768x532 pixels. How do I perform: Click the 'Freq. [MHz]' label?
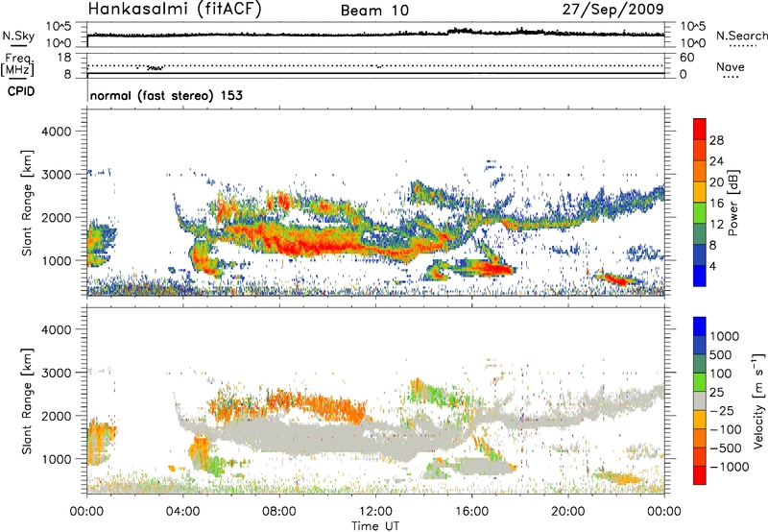[17, 64]
